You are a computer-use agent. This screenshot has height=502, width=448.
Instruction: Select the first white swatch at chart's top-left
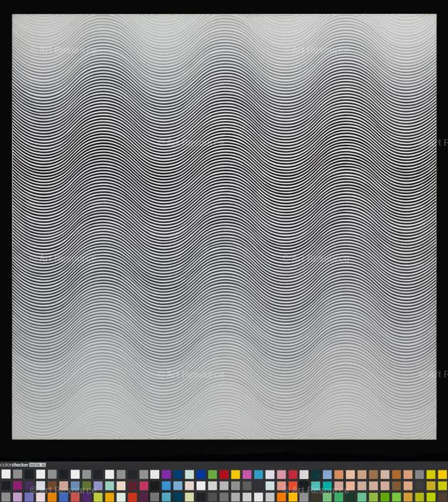6,474
